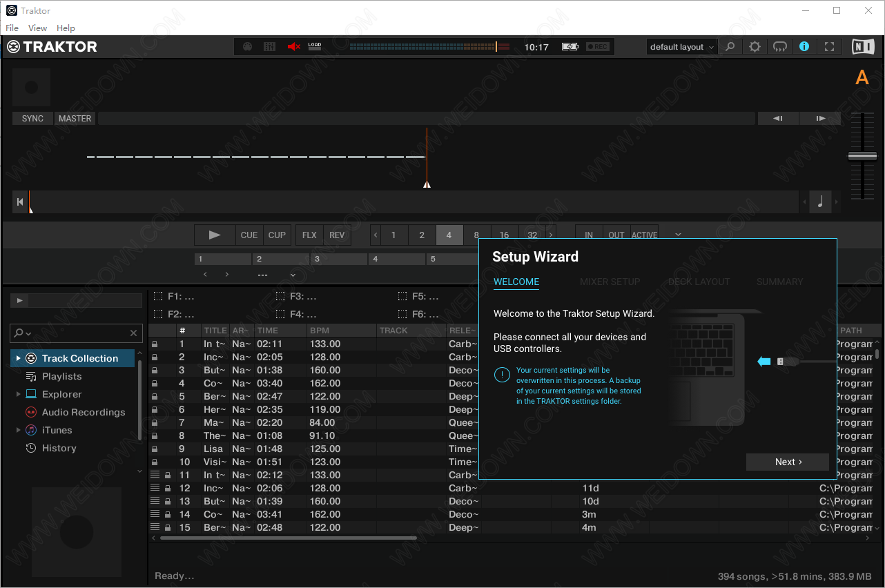Click the CUP button
Viewport: 885px width, 588px height.
[277, 235]
